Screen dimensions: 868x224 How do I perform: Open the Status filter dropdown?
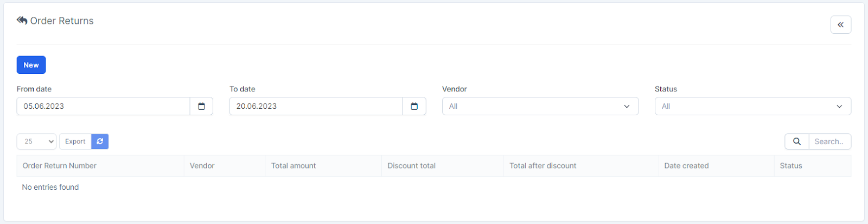(x=752, y=107)
